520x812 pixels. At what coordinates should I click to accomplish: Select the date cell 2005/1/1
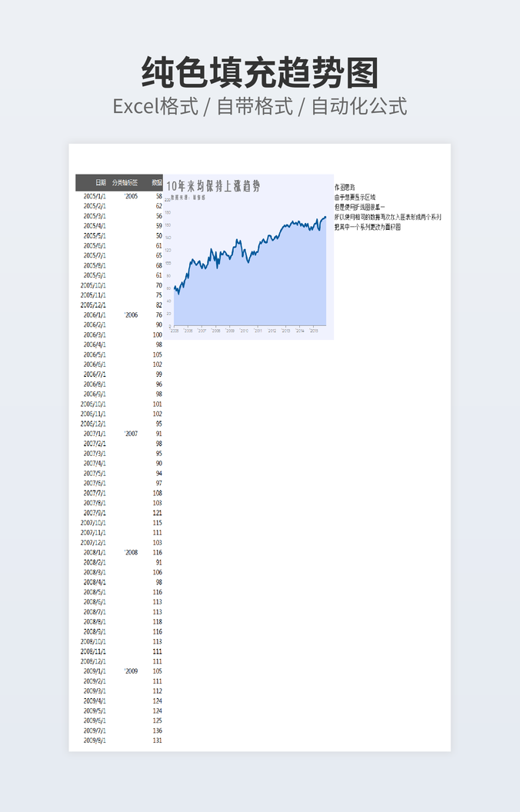[95, 197]
